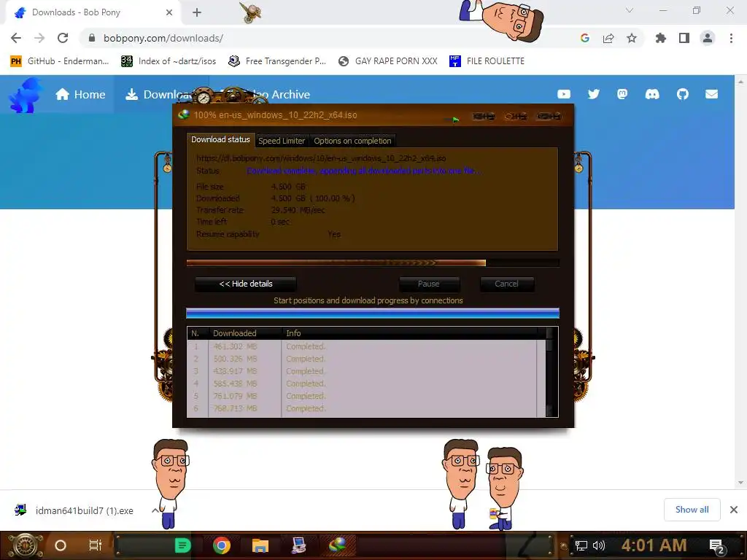Click the blue status message text
747x560 pixels.
(365, 171)
